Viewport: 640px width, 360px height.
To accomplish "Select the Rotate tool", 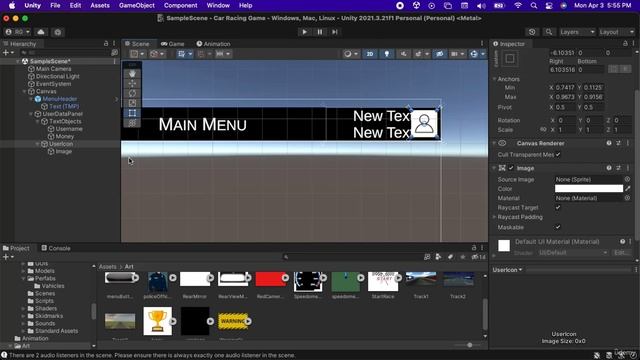I will click(x=132, y=93).
